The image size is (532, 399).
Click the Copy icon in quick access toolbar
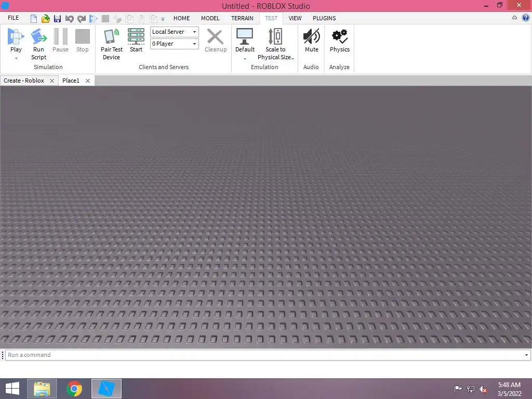(129, 18)
